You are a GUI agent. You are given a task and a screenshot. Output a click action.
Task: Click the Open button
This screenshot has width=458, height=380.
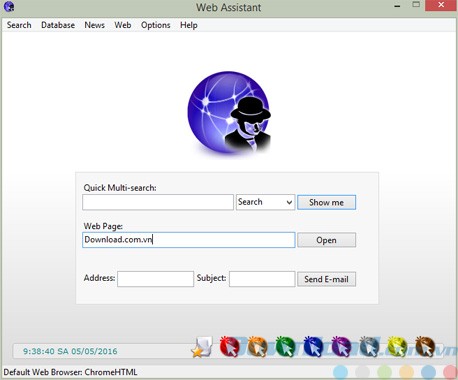click(326, 240)
